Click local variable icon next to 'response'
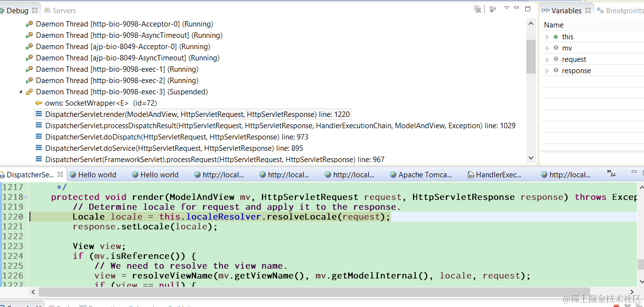 click(556, 71)
